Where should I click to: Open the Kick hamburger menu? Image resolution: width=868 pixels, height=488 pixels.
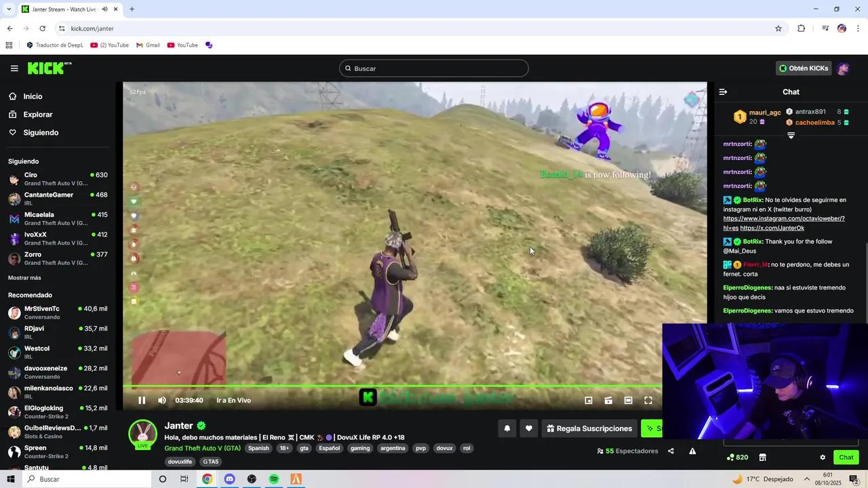pos(14,68)
